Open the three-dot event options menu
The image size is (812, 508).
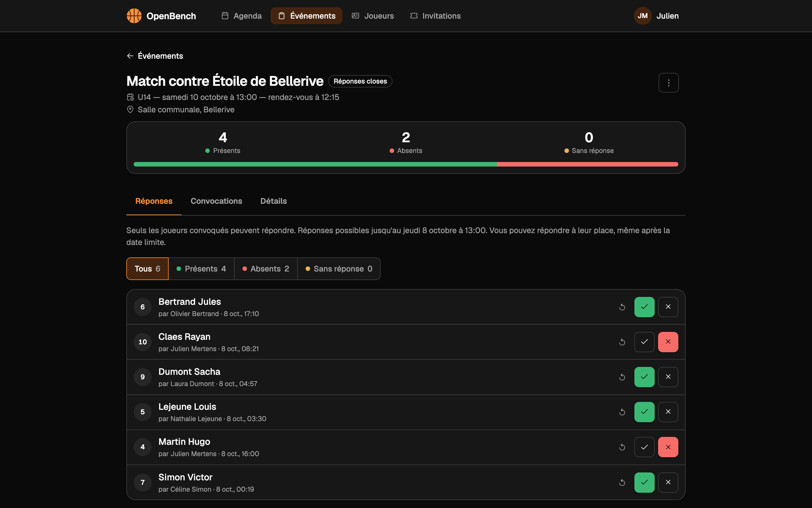668,83
